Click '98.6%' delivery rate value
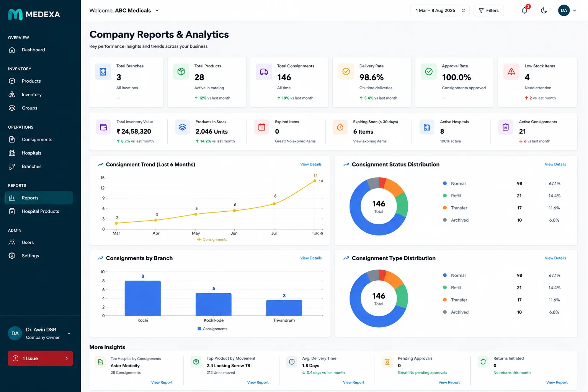Image resolution: width=588 pixels, height=392 pixels. coord(371,77)
